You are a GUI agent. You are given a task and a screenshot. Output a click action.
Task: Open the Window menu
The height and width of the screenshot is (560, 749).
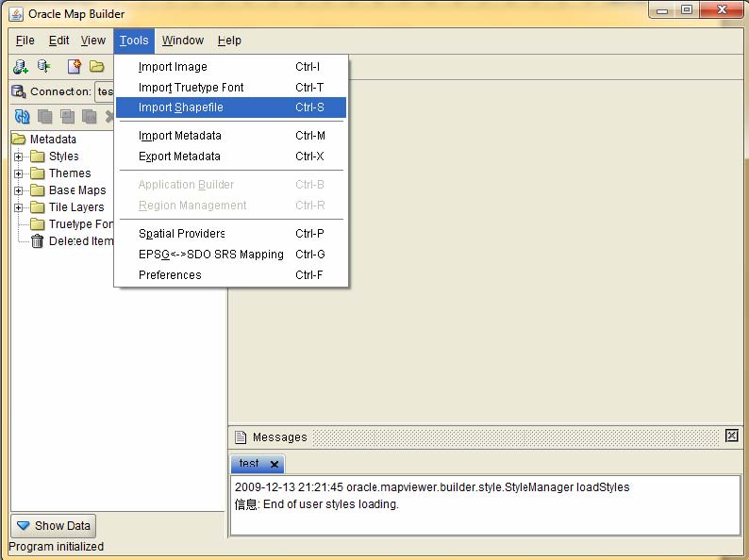click(183, 41)
